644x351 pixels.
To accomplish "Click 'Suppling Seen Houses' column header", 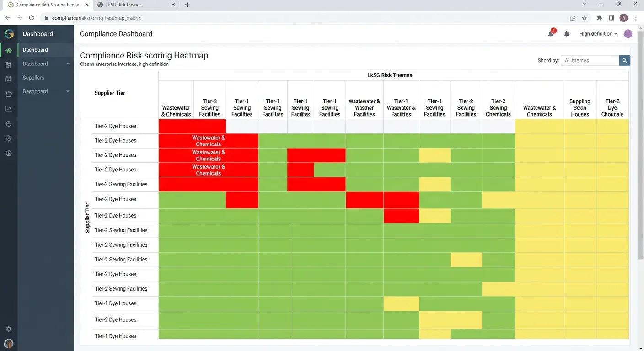I will coord(580,108).
